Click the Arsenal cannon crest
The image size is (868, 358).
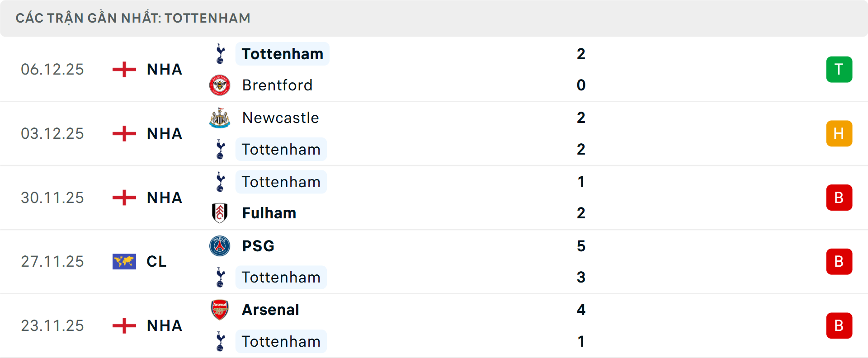coord(220,310)
